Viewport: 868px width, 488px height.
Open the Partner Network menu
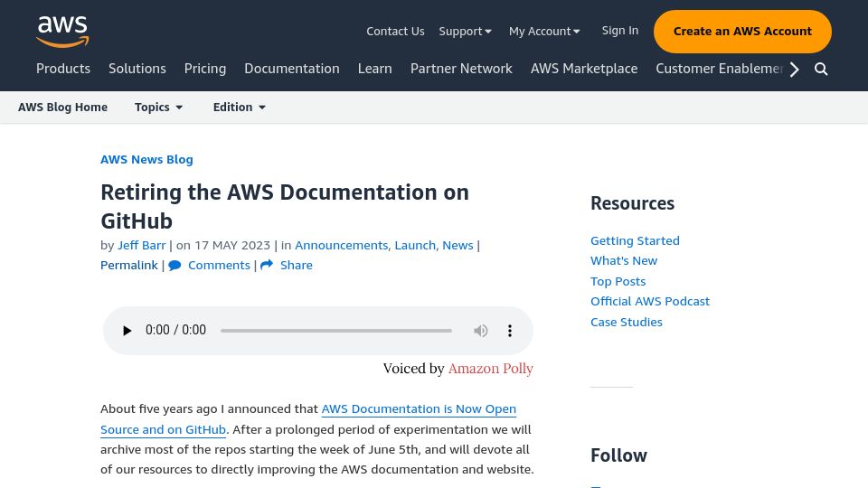[x=461, y=69]
